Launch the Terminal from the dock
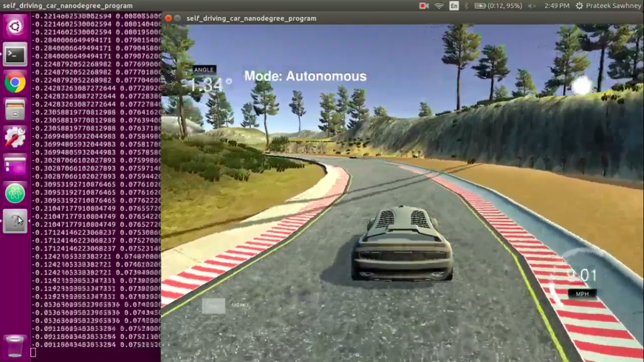Screen dimensions: 644x362 tap(15, 54)
